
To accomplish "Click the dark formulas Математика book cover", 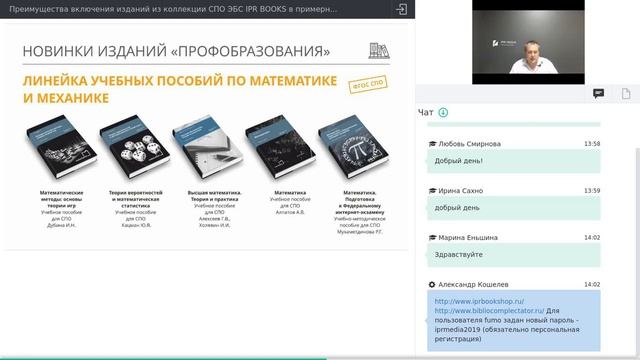I will pyautogui.click(x=280, y=147).
